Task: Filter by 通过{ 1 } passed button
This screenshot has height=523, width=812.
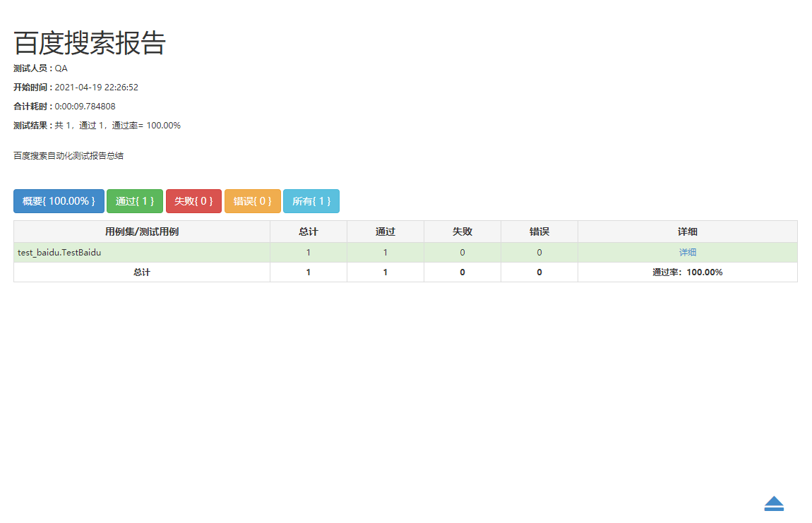Action: point(135,201)
